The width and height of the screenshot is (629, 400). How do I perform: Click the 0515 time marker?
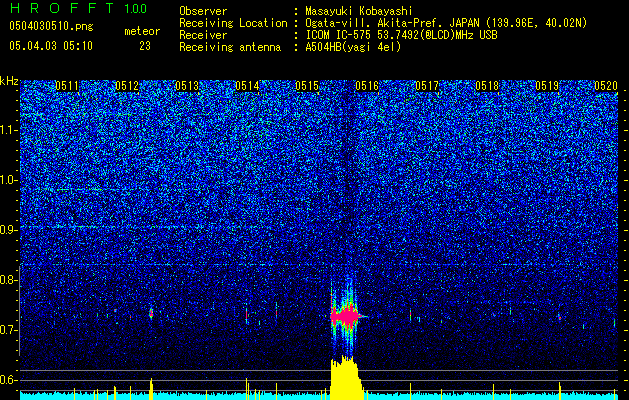click(307, 86)
